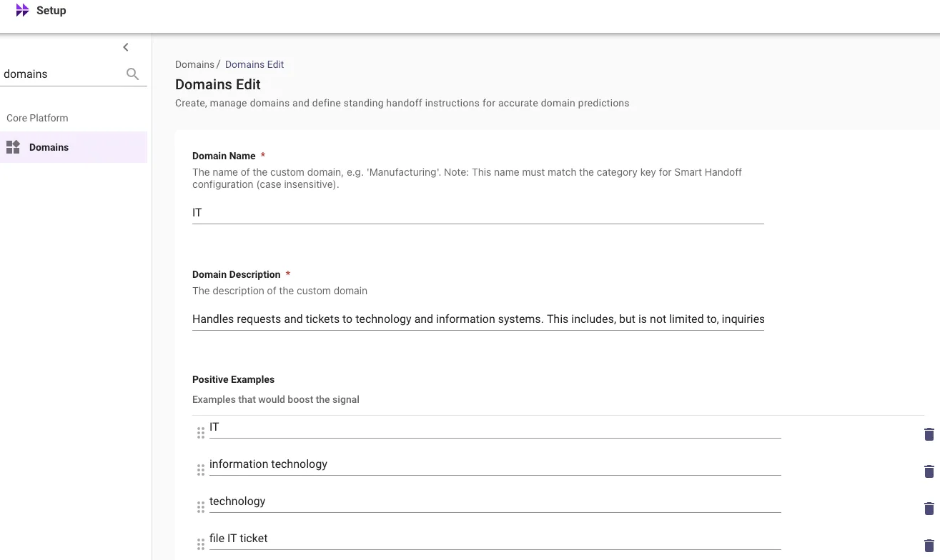Click drag handle for 'technology' example

[x=201, y=507]
